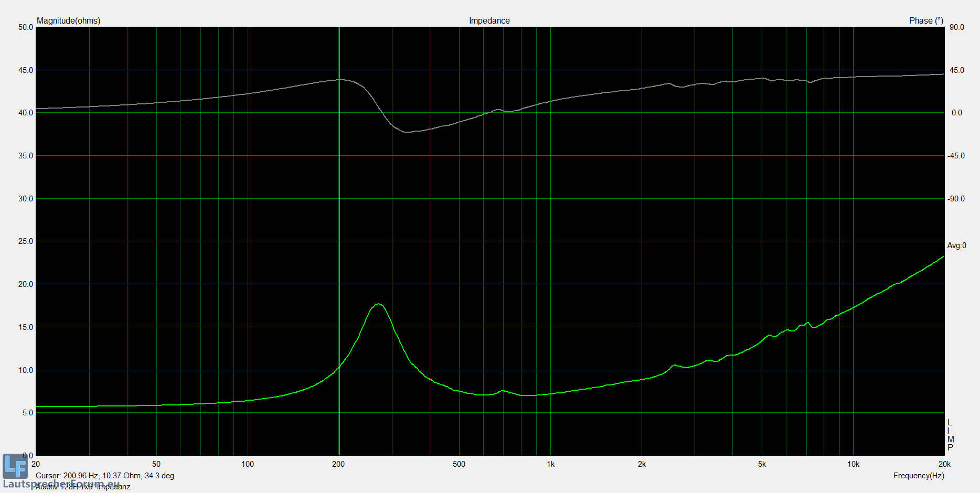Click the 90.0 phase tick label
980x493 pixels.
pyautogui.click(x=956, y=27)
